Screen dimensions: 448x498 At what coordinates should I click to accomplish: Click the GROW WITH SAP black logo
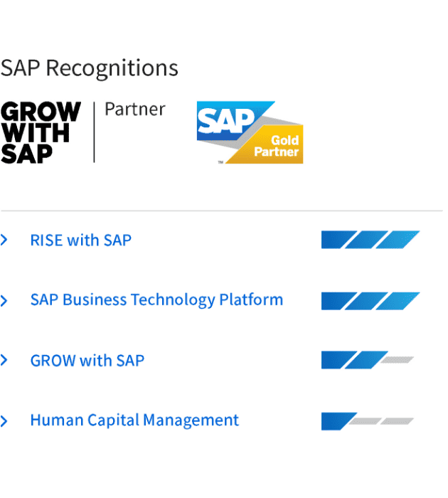pos(41,132)
